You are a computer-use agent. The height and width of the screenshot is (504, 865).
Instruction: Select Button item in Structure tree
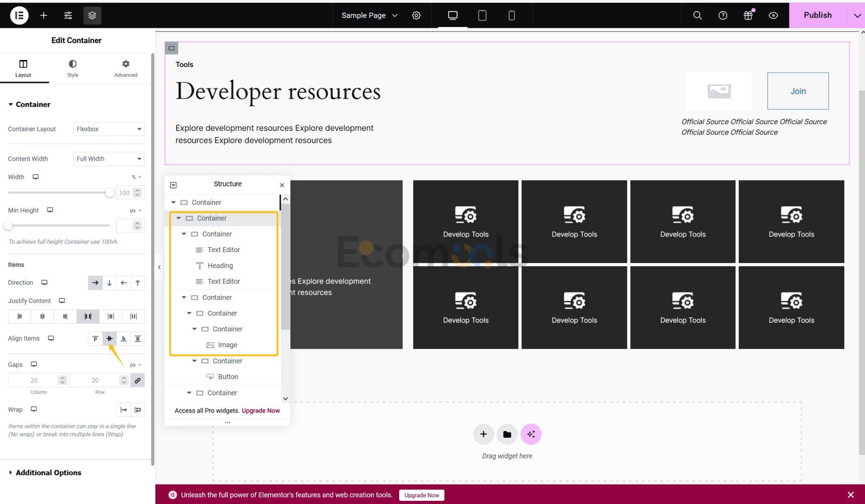coord(228,377)
